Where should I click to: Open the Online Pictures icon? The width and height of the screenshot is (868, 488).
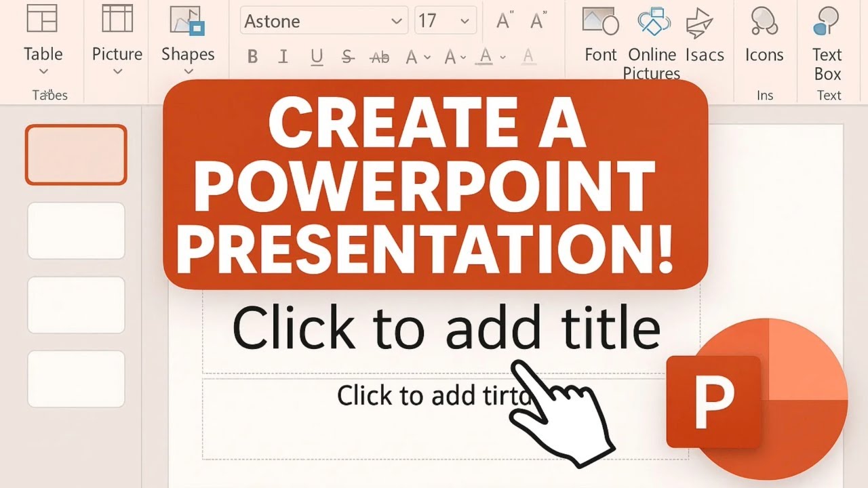(x=654, y=21)
